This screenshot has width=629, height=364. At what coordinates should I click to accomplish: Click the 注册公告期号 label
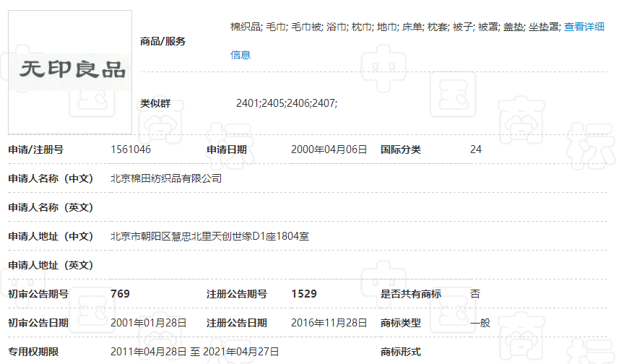(x=237, y=294)
